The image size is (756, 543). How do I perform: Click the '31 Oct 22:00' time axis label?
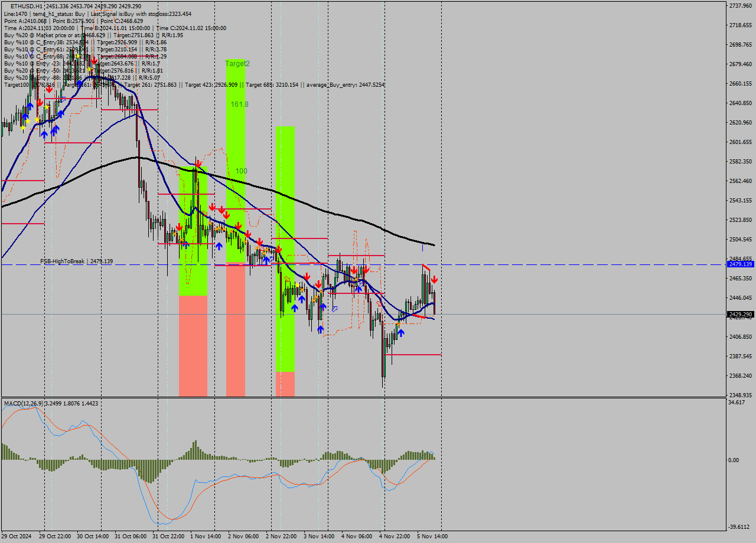tap(168, 537)
